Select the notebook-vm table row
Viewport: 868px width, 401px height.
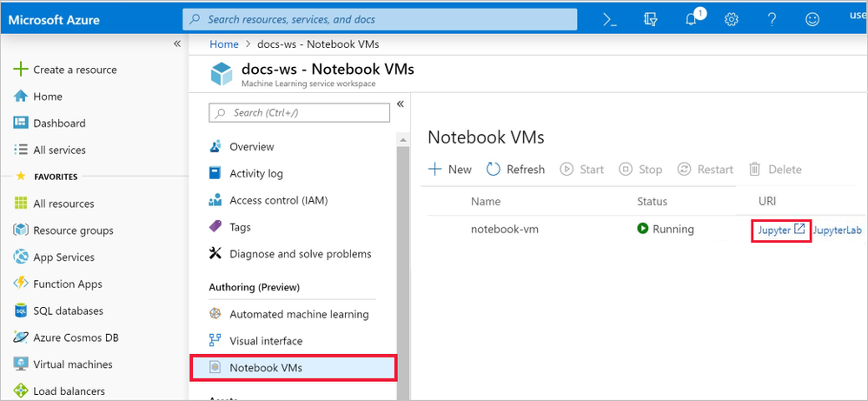pyautogui.click(x=642, y=229)
